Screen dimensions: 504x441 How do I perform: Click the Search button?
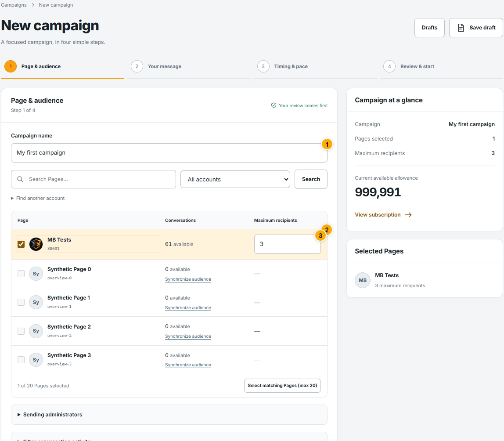[x=311, y=179]
